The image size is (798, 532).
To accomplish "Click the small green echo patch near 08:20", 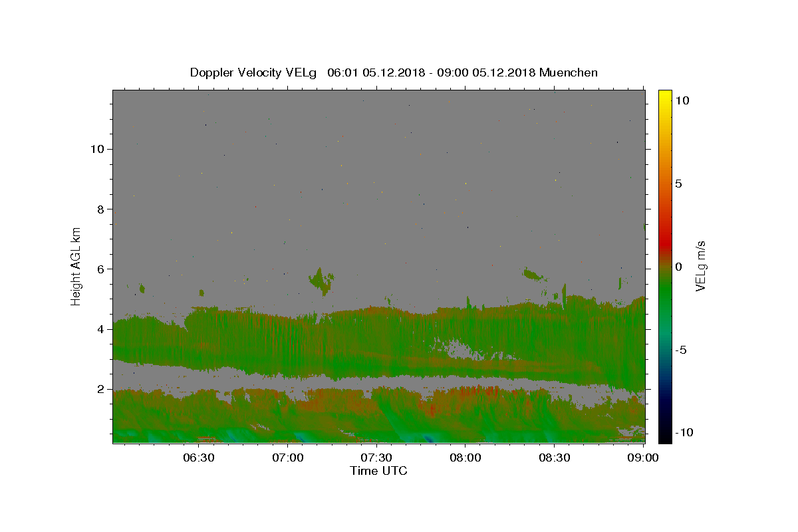I will tap(533, 273).
